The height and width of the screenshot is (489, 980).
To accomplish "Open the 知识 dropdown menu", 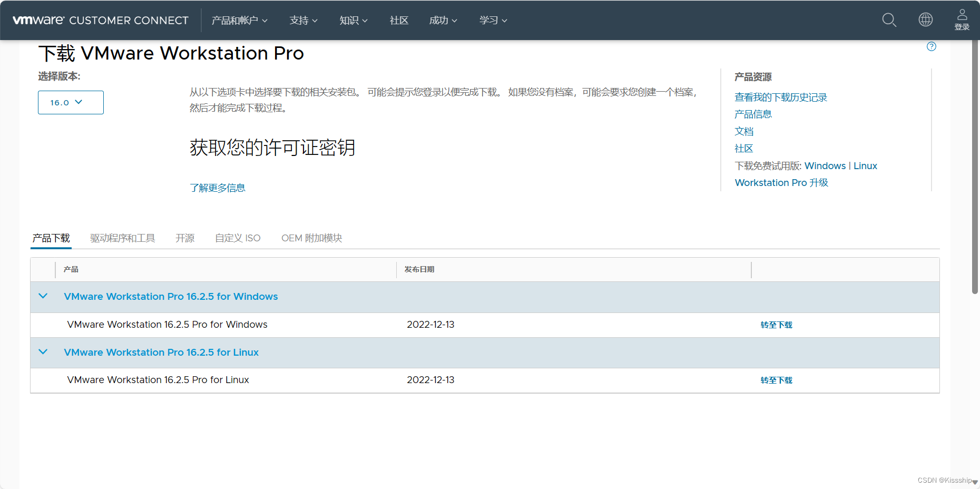I will [354, 20].
